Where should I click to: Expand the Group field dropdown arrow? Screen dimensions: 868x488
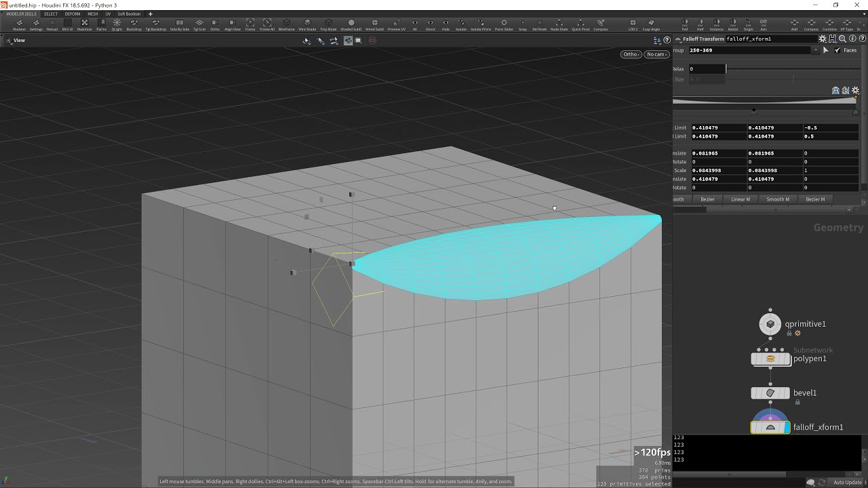[815, 50]
